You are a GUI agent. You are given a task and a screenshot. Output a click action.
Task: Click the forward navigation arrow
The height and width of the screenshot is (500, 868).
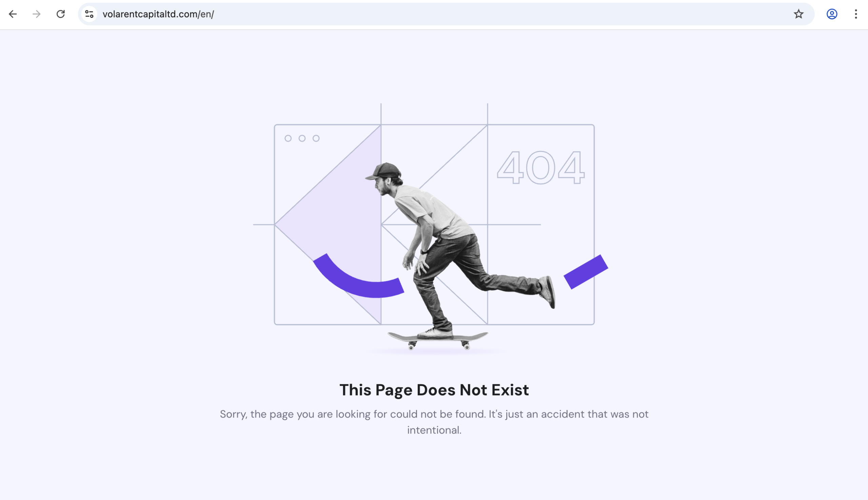pos(36,14)
